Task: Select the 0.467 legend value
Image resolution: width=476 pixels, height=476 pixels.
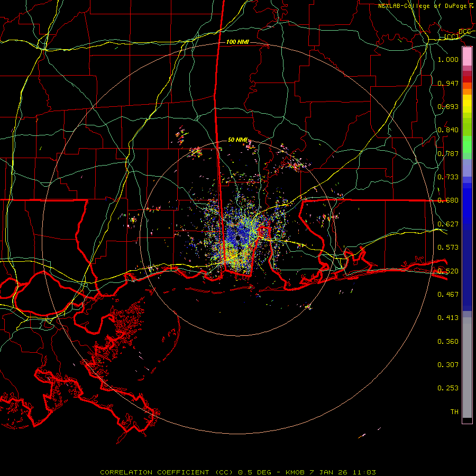Action: click(448, 295)
